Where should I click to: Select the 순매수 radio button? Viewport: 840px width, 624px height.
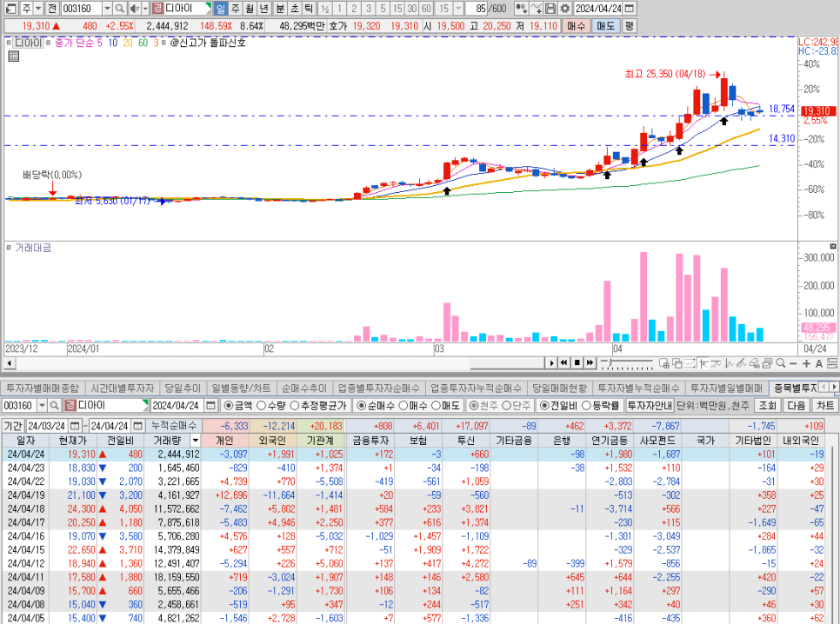(x=361, y=406)
